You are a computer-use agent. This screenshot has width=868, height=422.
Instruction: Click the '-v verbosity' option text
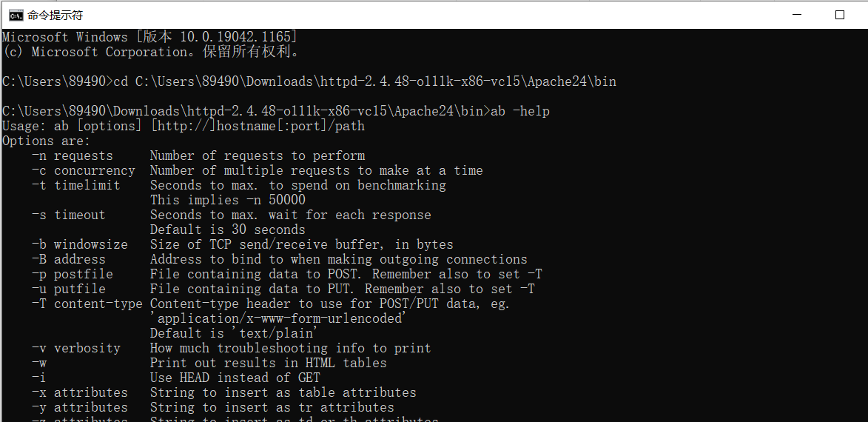(x=75, y=348)
